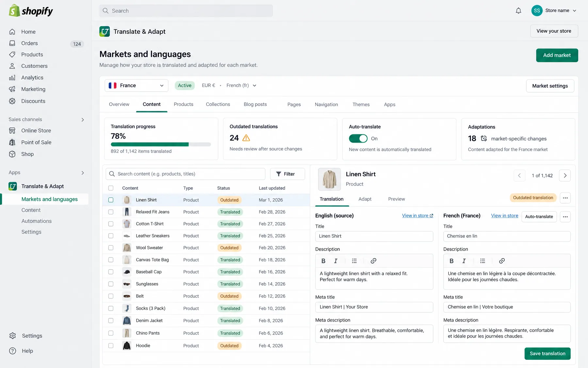Open more options beside Outdated translation badge
The width and height of the screenshot is (588, 368).
click(565, 198)
